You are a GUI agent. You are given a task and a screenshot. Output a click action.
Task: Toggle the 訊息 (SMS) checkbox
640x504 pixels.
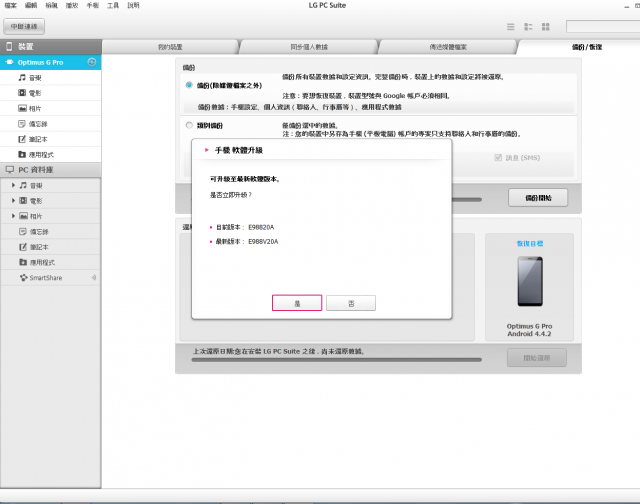coord(498,158)
